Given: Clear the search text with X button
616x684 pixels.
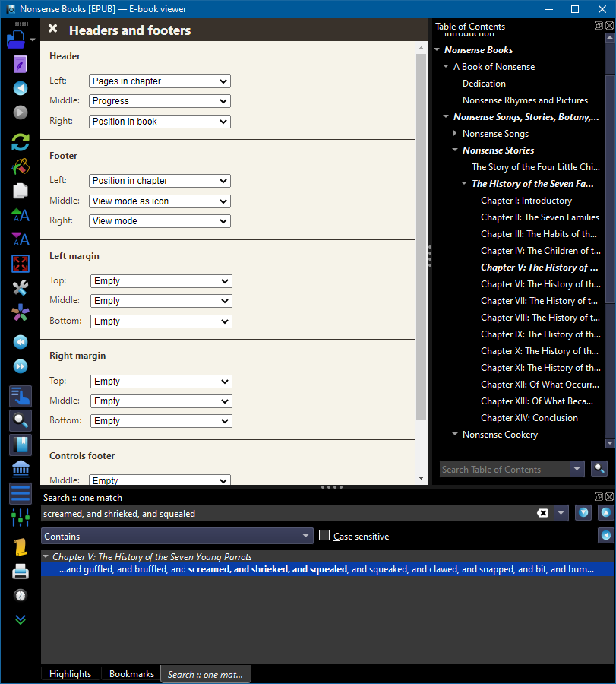Looking at the screenshot, I should coord(542,513).
